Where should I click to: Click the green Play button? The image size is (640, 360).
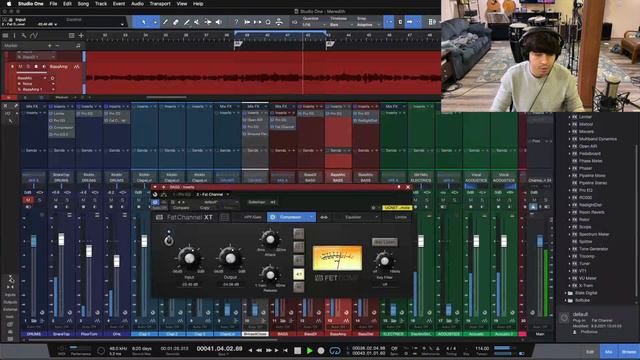coord(309,351)
